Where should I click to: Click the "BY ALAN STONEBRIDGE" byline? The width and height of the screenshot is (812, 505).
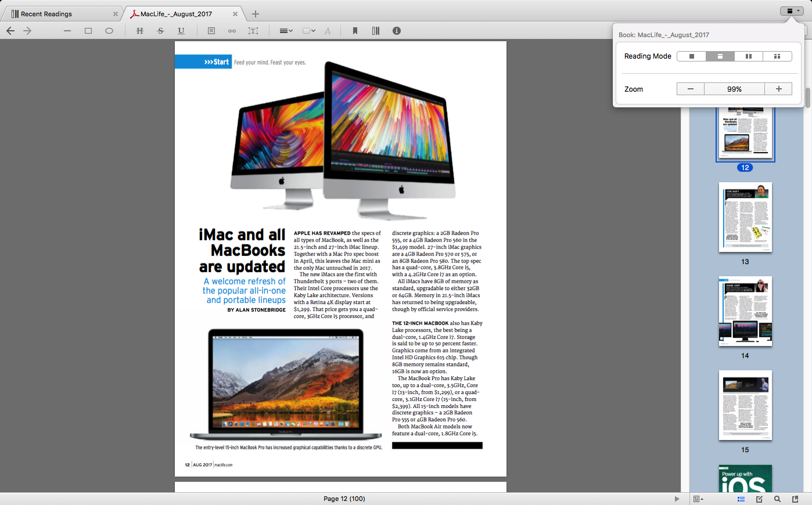click(256, 310)
